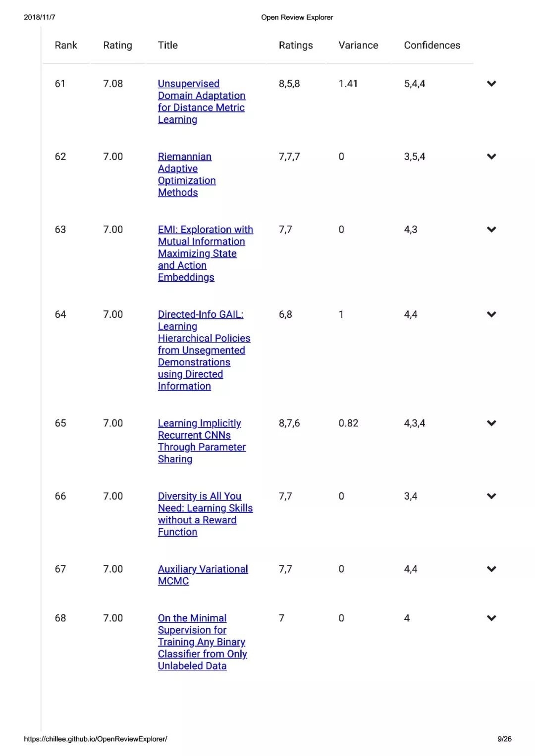
Task: Expand chevron for rank 68 paper
Action: click(x=491, y=618)
